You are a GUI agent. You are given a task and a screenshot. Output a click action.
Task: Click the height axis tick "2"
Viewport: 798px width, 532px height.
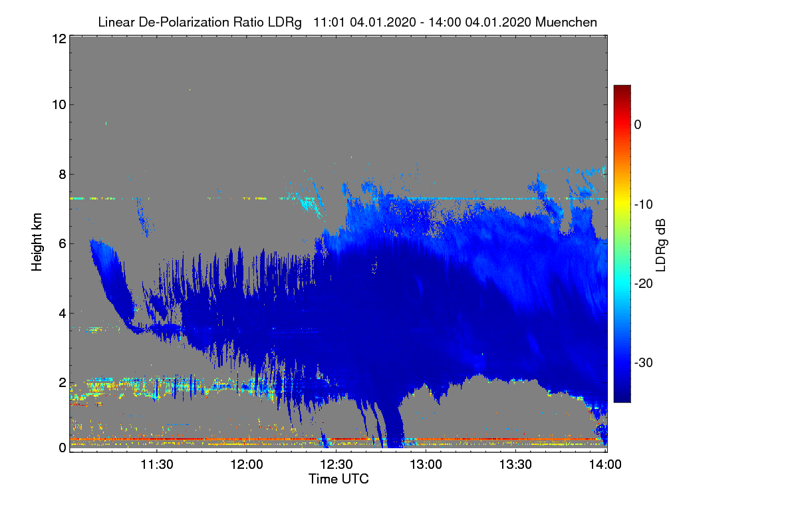(x=62, y=382)
